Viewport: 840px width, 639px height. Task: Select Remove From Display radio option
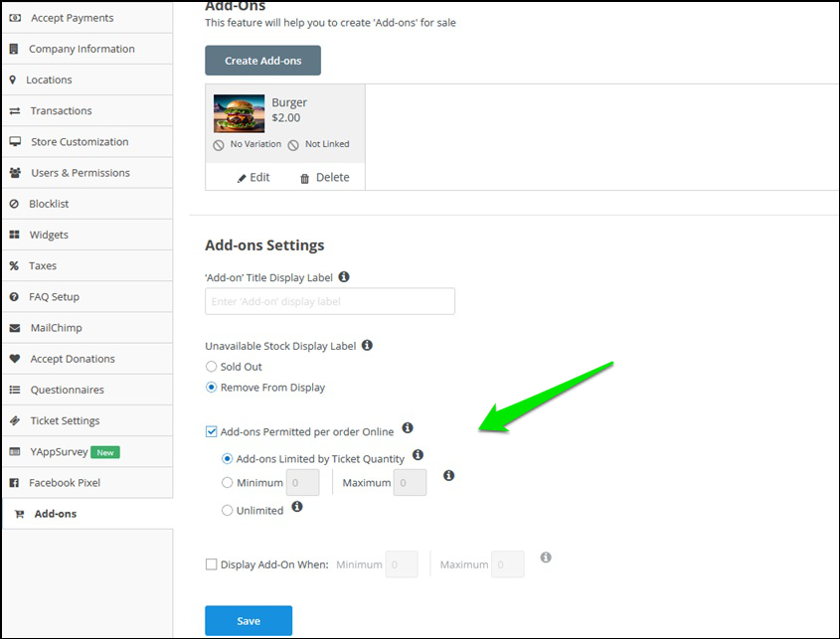211,388
